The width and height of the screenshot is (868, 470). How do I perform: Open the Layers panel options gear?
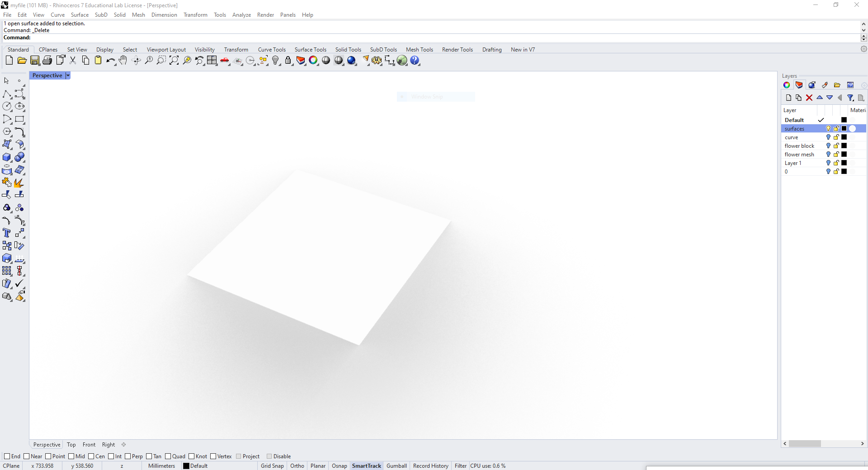coord(863,85)
